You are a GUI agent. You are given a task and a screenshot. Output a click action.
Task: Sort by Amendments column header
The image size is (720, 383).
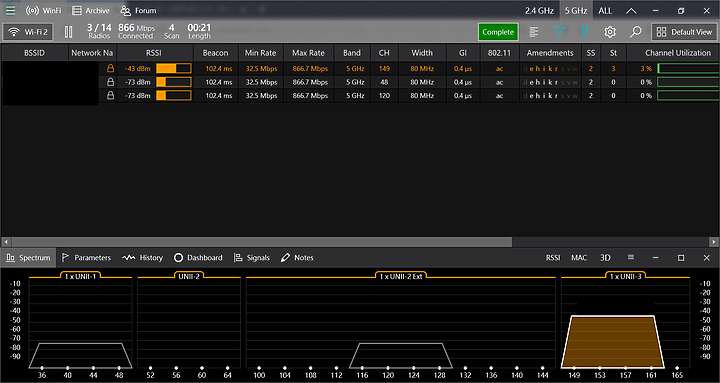(x=550, y=53)
